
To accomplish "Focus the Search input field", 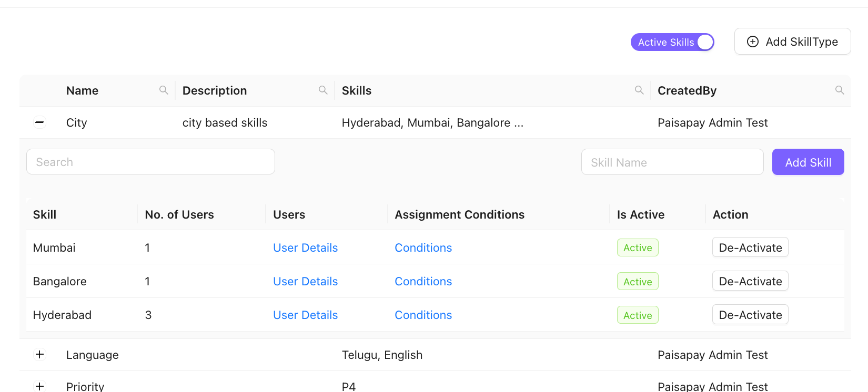I will 150,162.
